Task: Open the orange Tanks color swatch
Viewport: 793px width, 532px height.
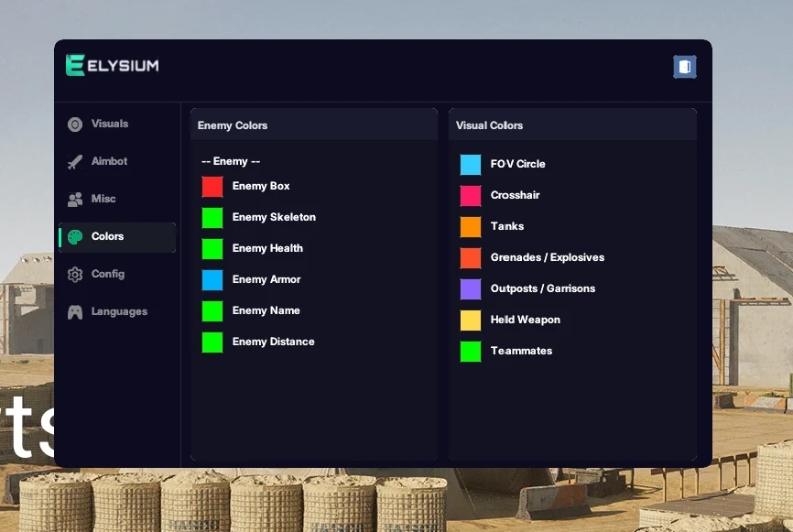Action: click(471, 226)
